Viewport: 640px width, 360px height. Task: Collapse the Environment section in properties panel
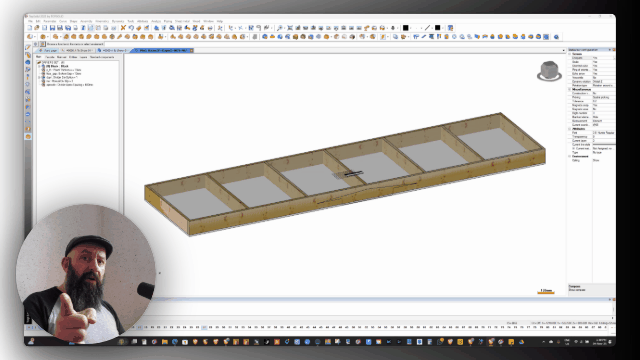tap(570, 156)
